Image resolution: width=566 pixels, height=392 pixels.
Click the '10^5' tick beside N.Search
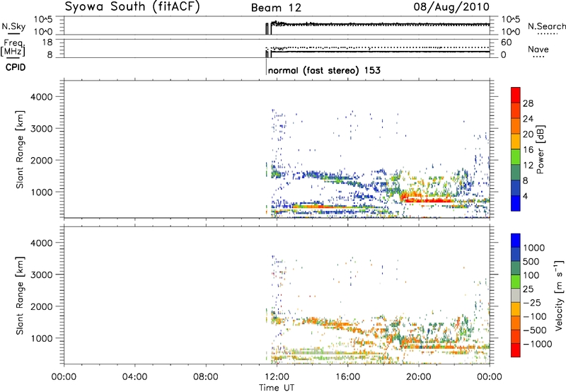click(511, 19)
